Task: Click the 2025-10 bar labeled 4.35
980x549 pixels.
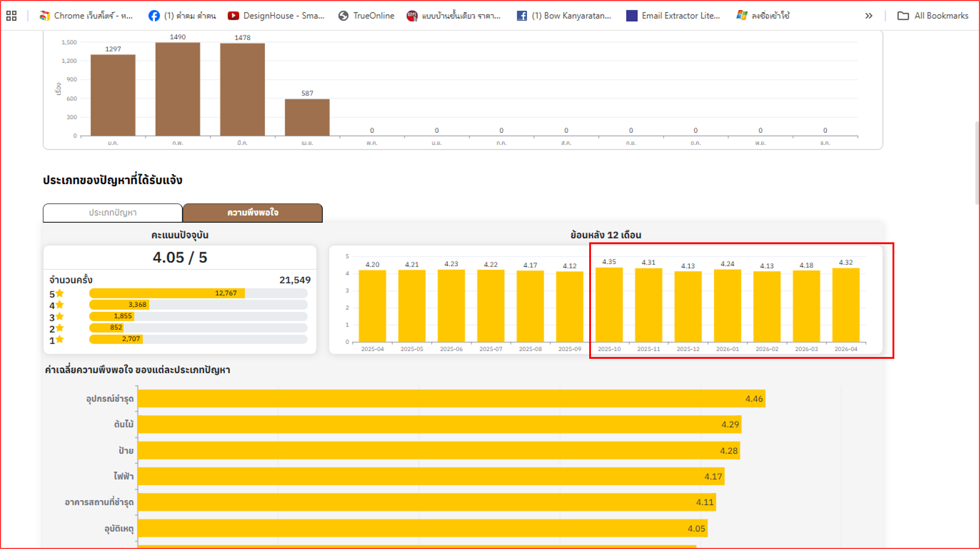Action: (609, 305)
